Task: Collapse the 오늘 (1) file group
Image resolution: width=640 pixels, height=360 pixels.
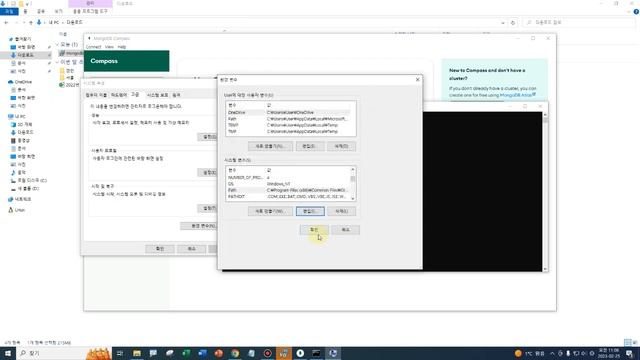Action: pos(57,44)
